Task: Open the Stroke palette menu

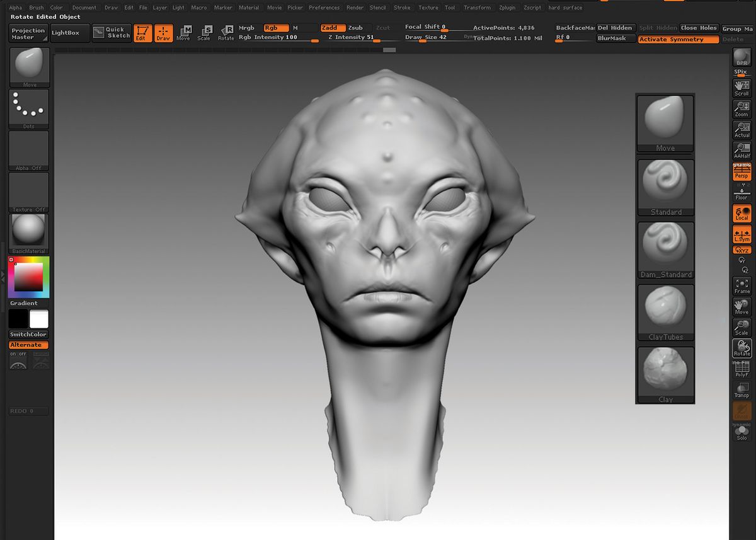Action: (402, 8)
